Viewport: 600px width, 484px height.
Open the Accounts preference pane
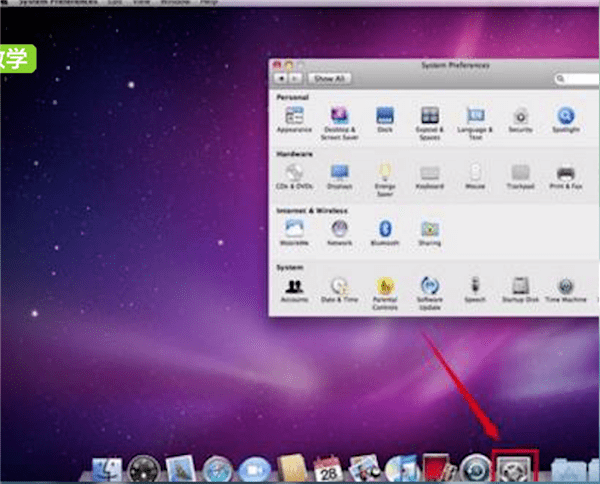[294, 289]
